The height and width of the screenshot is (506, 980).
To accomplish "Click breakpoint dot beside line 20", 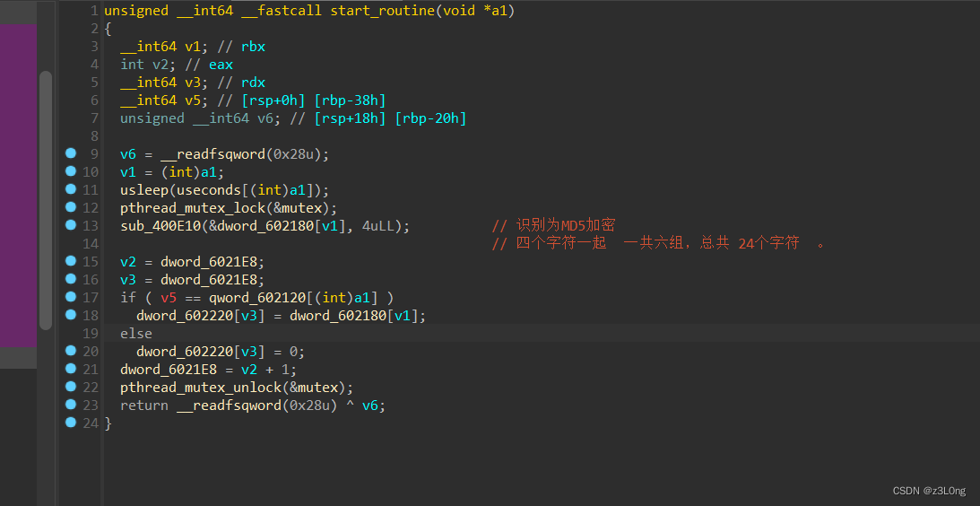I will (70, 350).
